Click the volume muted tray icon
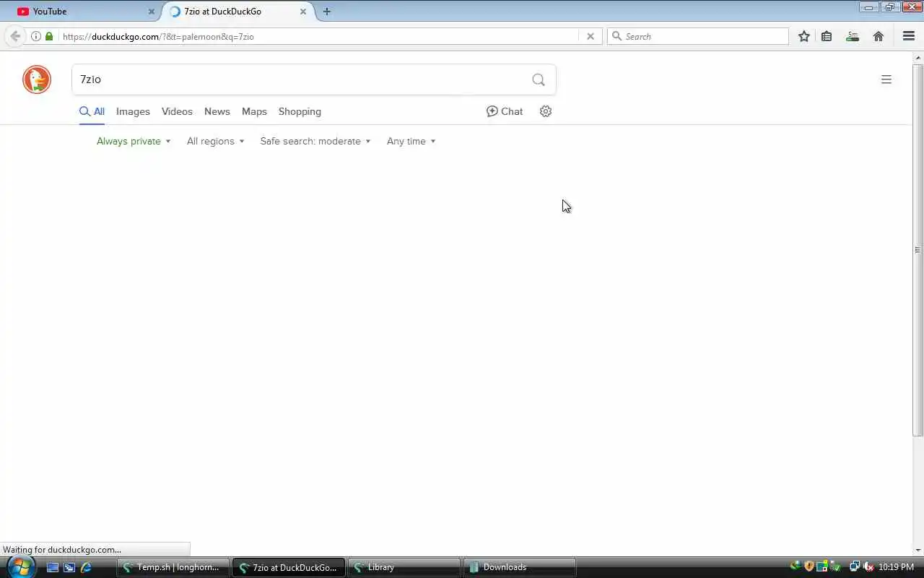 pos(868,567)
